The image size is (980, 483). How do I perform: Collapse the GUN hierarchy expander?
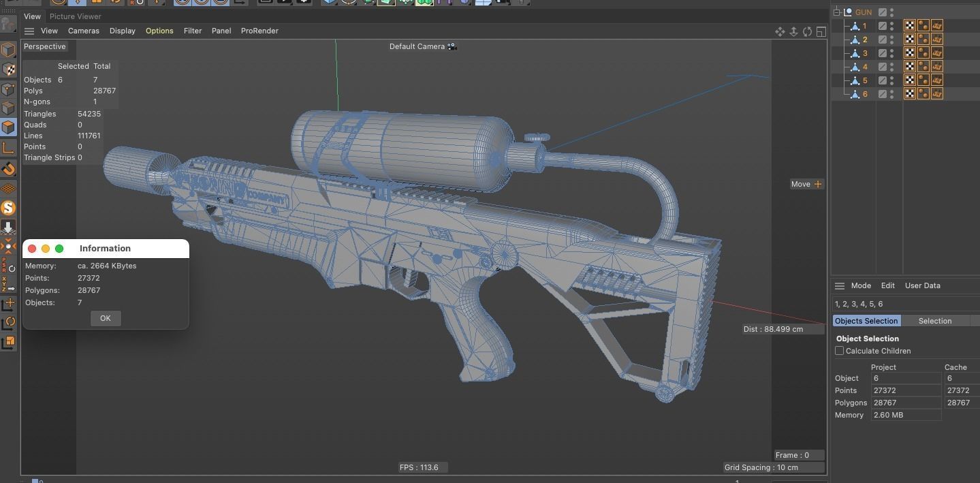click(x=836, y=12)
